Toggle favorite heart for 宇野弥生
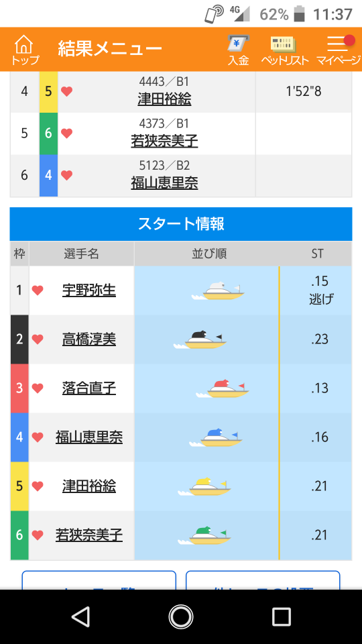Image resolution: width=362 pixels, height=644 pixels. [x=38, y=290]
